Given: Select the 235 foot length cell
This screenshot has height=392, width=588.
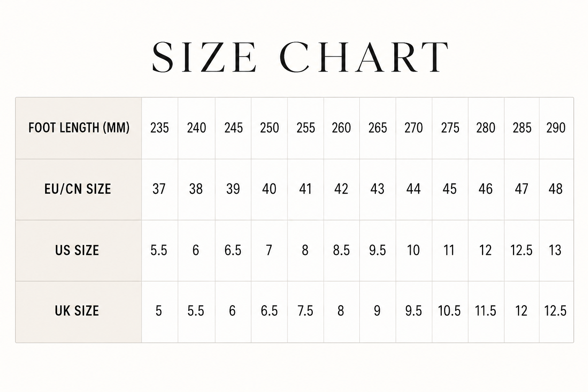Looking at the screenshot, I should coord(160,128).
